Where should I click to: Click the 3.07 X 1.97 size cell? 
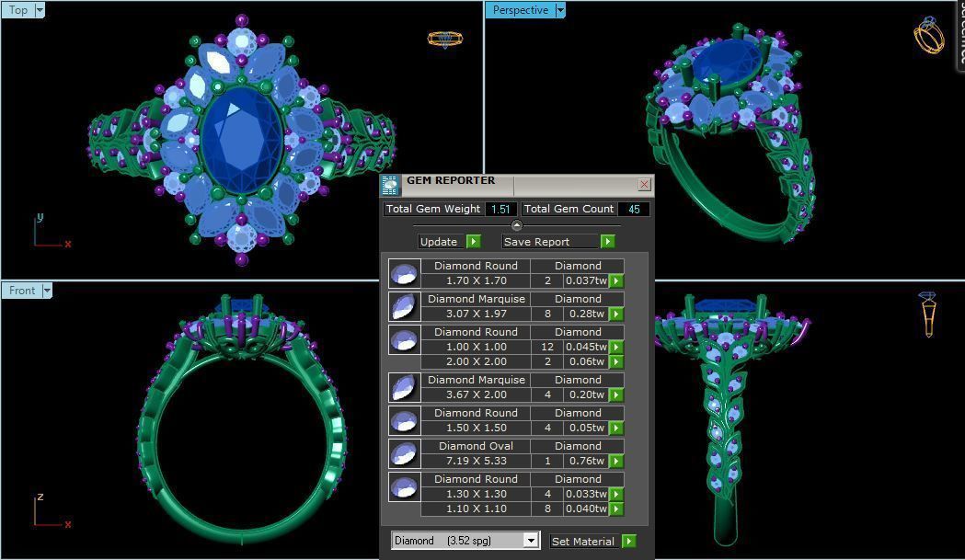click(x=476, y=314)
